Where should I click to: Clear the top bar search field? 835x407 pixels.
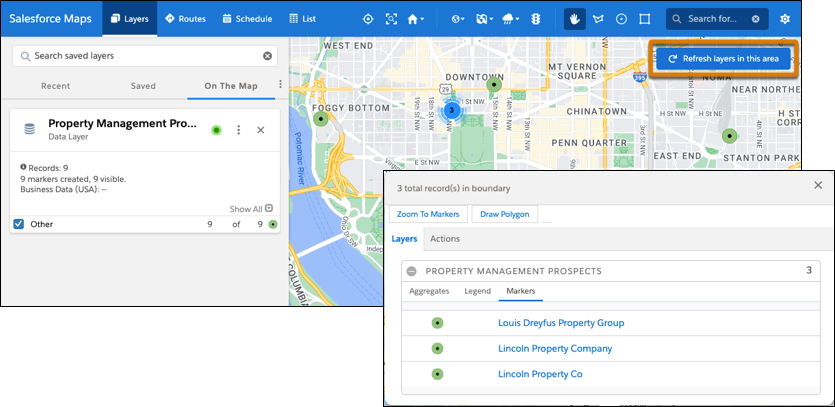click(x=756, y=19)
